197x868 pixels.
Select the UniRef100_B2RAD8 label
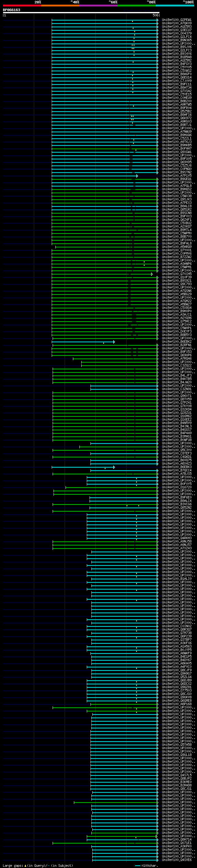tap(176, 785)
